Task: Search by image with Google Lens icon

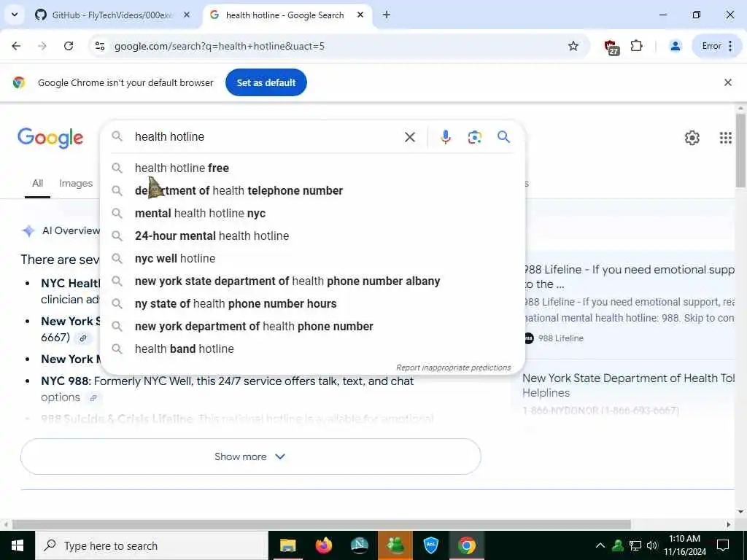Action: pos(474,137)
